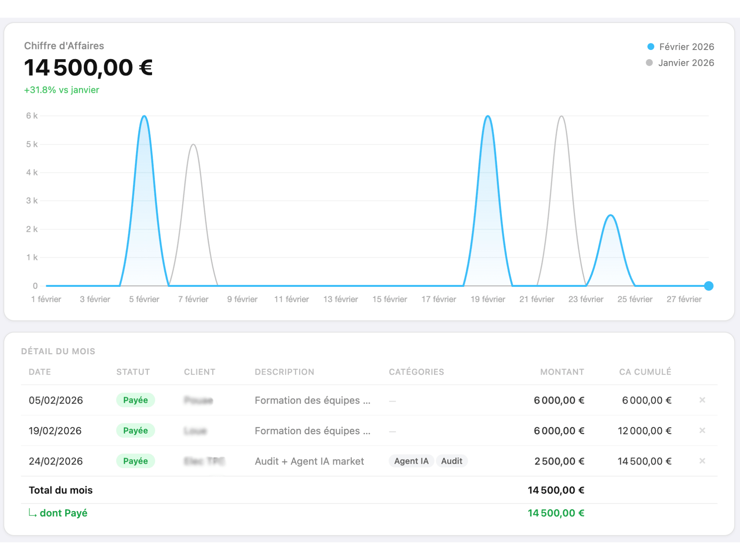Click the Audit category tag

[x=452, y=461]
